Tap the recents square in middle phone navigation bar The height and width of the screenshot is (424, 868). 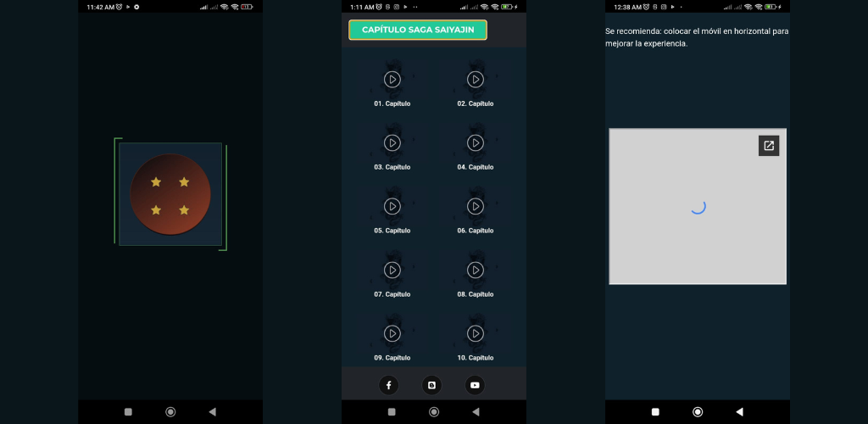click(392, 412)
